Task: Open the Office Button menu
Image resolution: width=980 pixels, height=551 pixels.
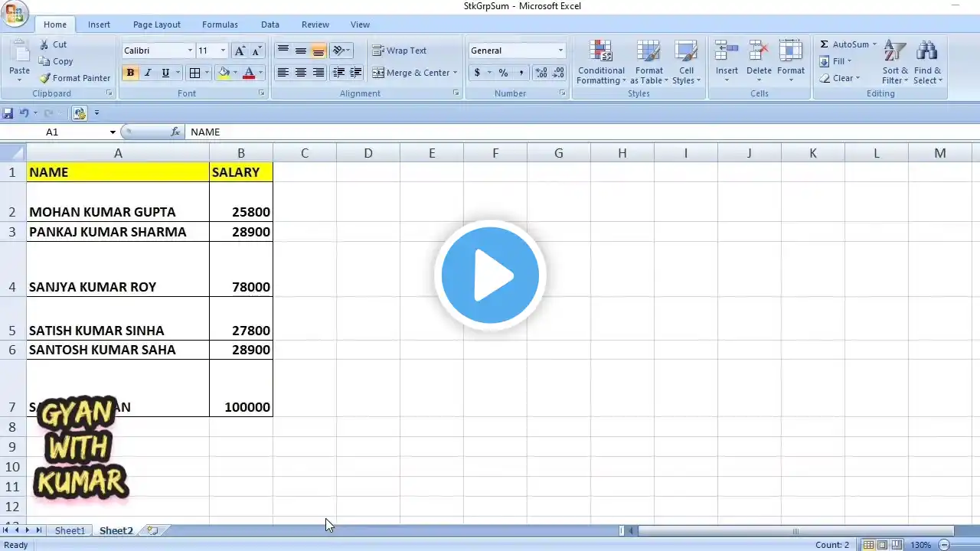Action: pos(15,12)
